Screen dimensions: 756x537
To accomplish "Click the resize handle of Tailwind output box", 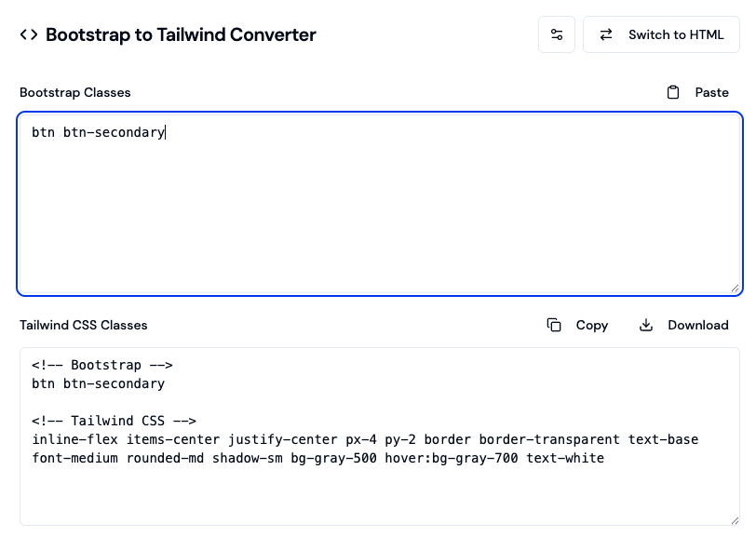I will click(x=735, y=520).
